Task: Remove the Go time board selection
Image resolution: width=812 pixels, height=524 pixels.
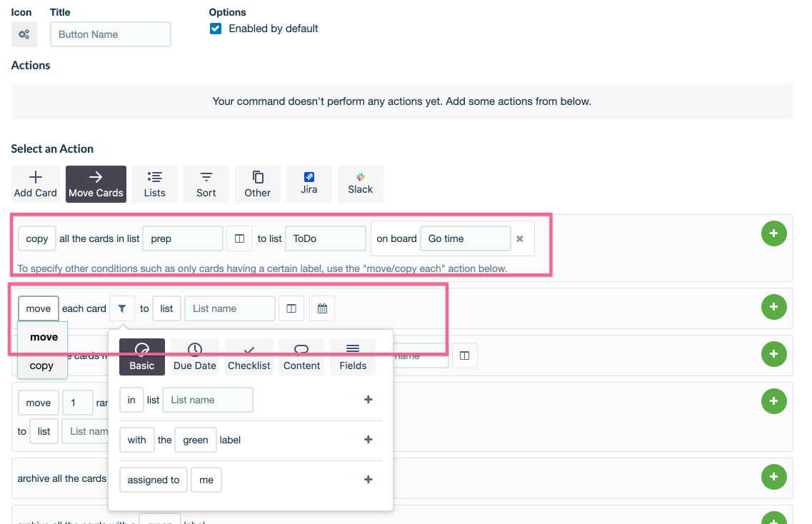Action: coord(520,238)
